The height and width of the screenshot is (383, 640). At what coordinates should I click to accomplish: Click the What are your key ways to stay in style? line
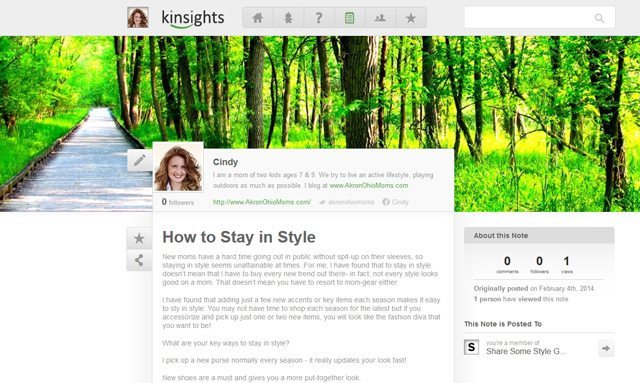coord(226,343)
